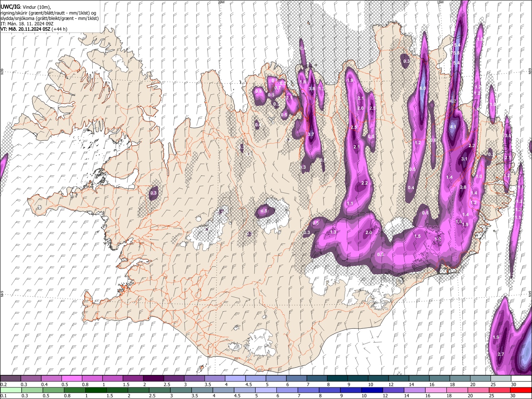Screen dimensions: 532x399
Task: Click the 3.7 value label on the map
Action: click(x=311, y=134)
